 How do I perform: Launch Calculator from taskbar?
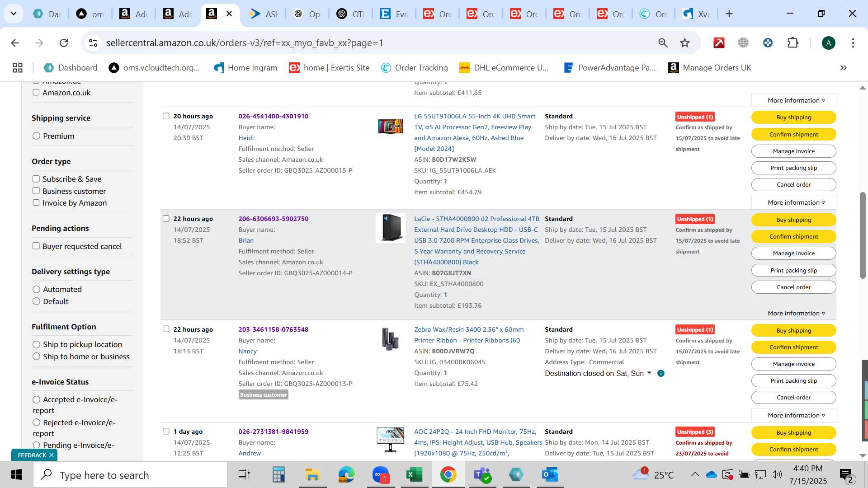tap(278, 475)
